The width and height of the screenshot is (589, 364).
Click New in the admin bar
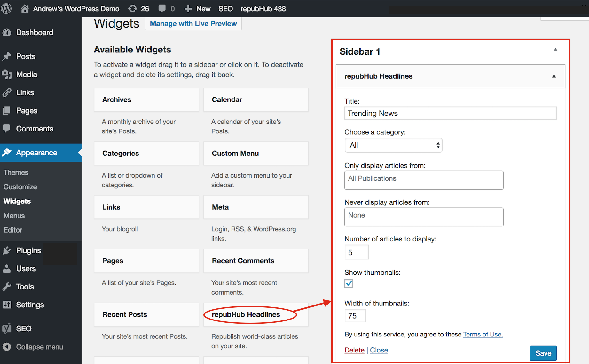[x=203, y=9]
